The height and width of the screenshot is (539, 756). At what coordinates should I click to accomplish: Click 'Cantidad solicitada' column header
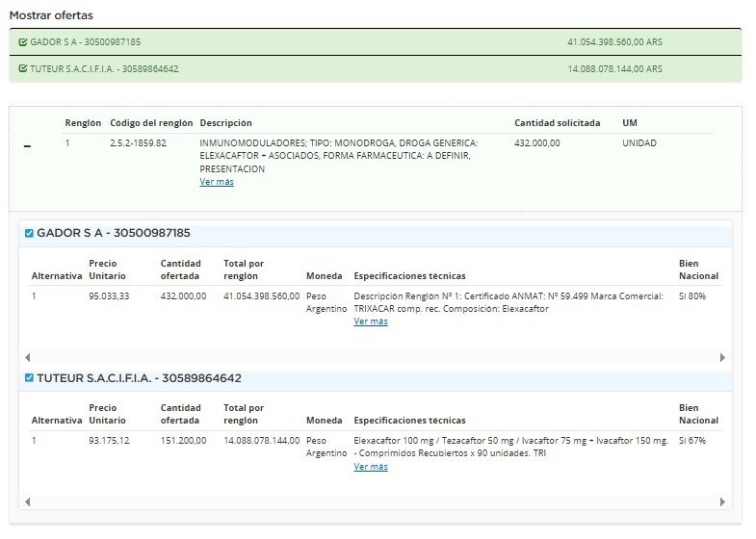point(557,123)
